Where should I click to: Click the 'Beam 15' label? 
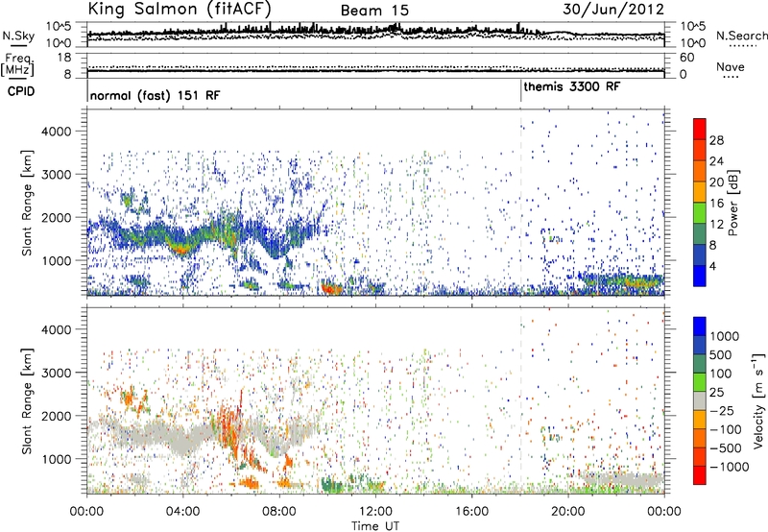374,11
